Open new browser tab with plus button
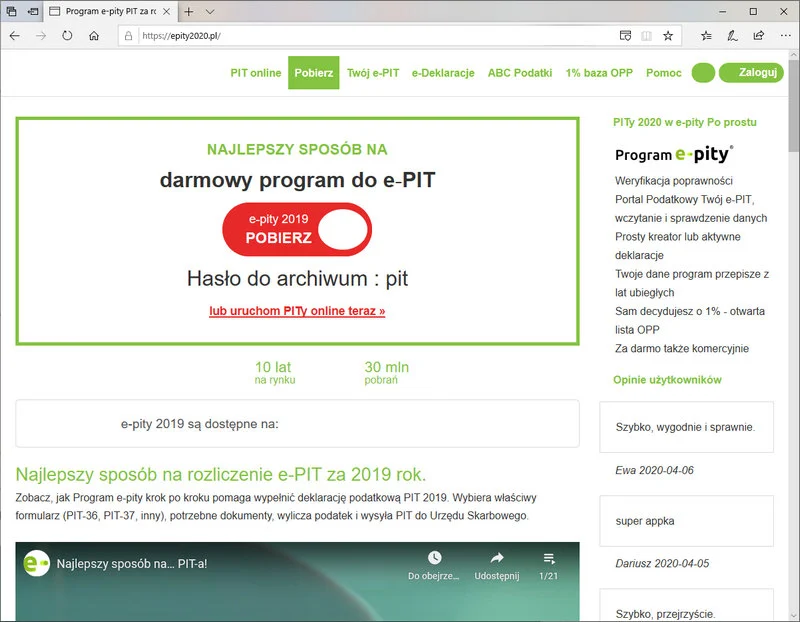Screen dimensions: 800x622 coord(189,12)
